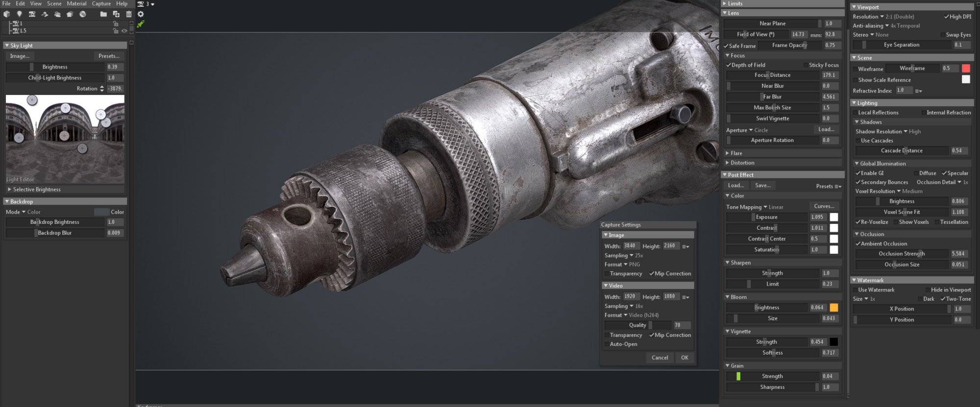Open the Material menu
Screen dimensions: 980x407
[76, 3]
